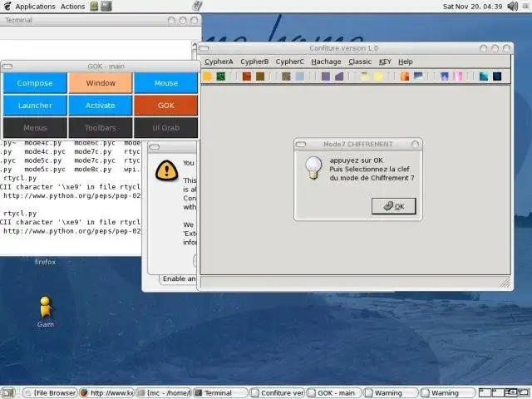Click the first launcher icon after Actions
Viewport: 532px width, 399px height.
click(94, 6)
